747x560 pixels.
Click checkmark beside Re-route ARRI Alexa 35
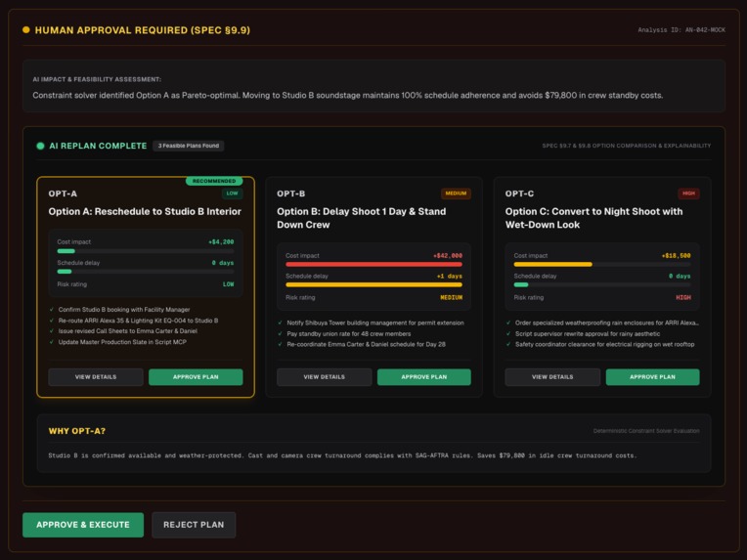[x=52, y=321]
